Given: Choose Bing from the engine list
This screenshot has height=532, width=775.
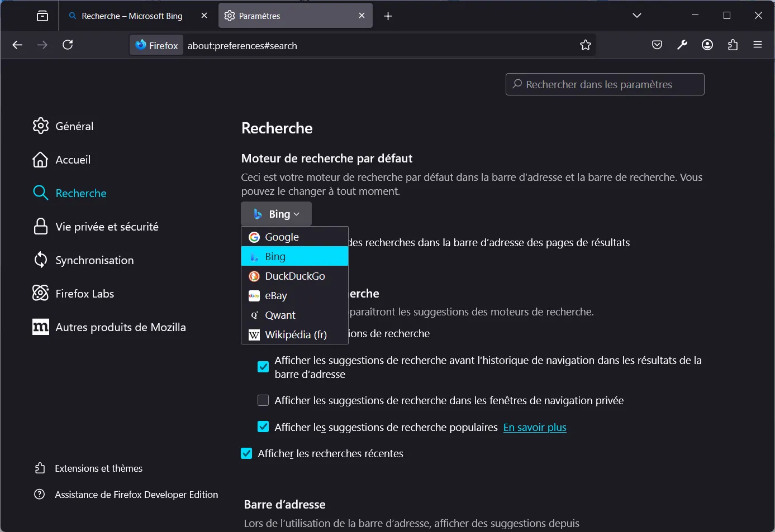Looking at the screenshot, I should tap(294, 256).
